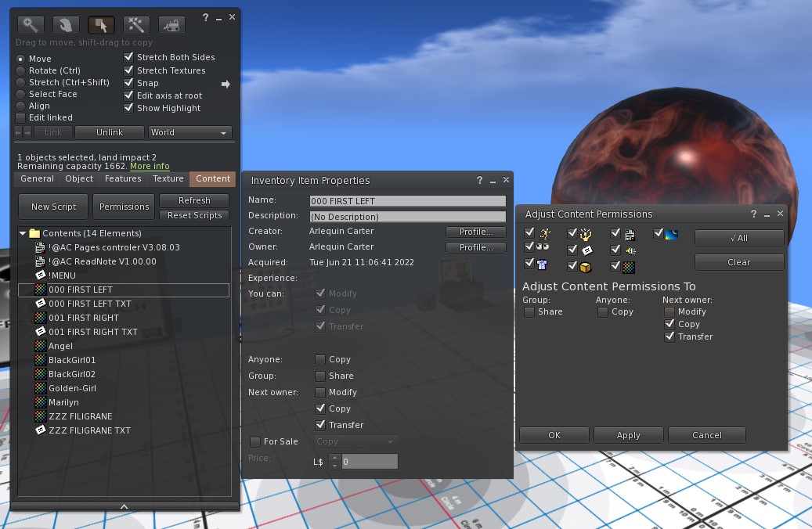This screenshot has width=812, height=529.
Task: Click the New Script button
Action: (x=53, y=207)
